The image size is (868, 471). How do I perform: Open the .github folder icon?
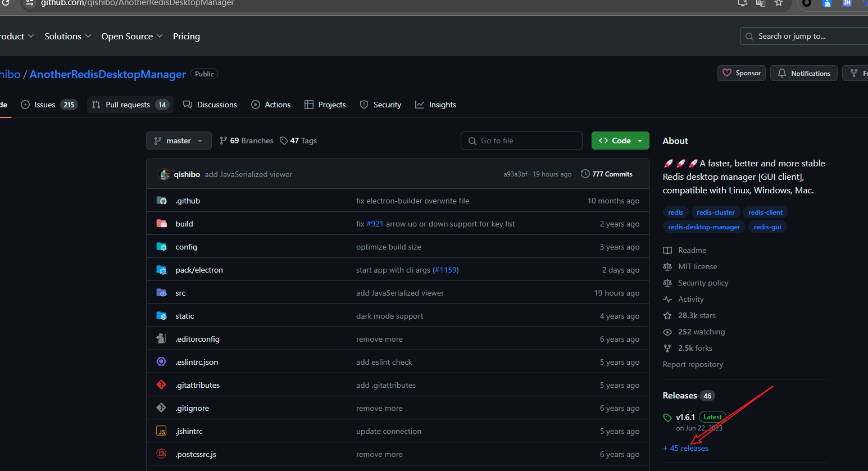point(162,201)
